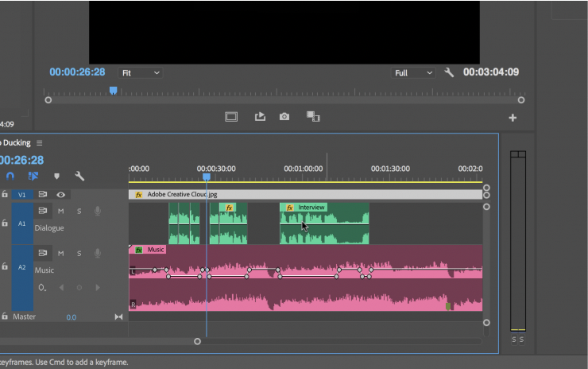Click the Safe Margins button

(231, 117)
